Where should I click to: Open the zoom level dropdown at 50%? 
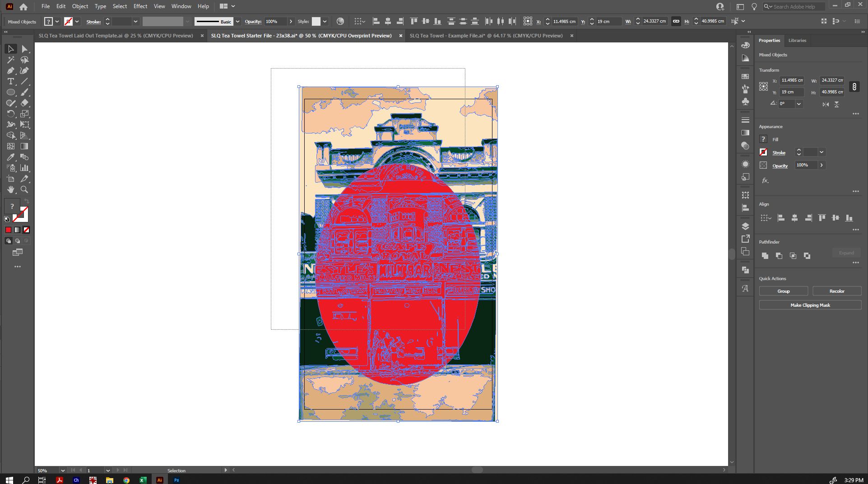(62, 470)
